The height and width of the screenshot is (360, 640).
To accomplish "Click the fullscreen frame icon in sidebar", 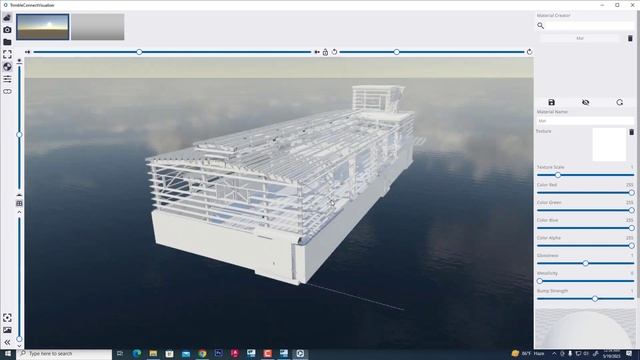I will click(x=7, y=54).
